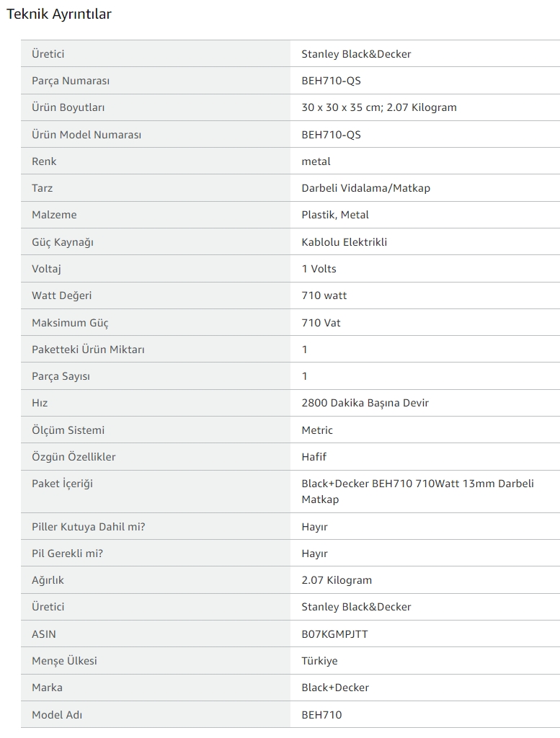This screenshot has width=560, height=738.
Task: Click the Teknik Ayrıntılar heading
Action: [59, 14]
